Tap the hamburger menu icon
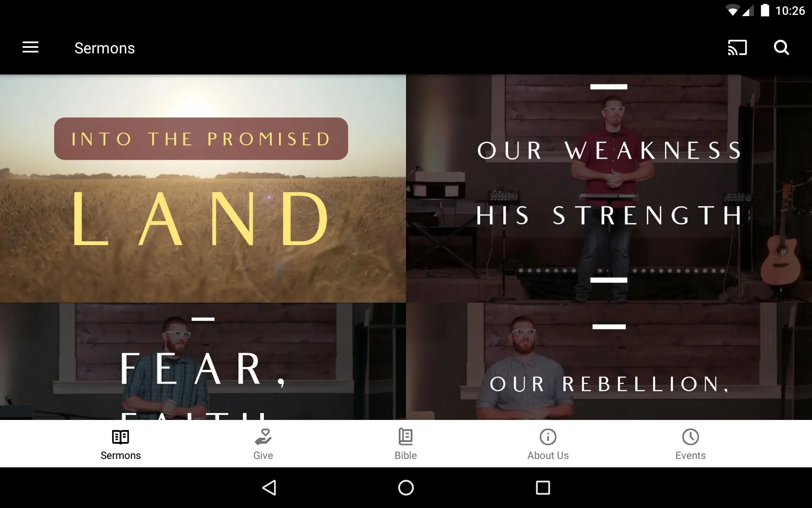This screenshot has width=812, height=508. 30,47
